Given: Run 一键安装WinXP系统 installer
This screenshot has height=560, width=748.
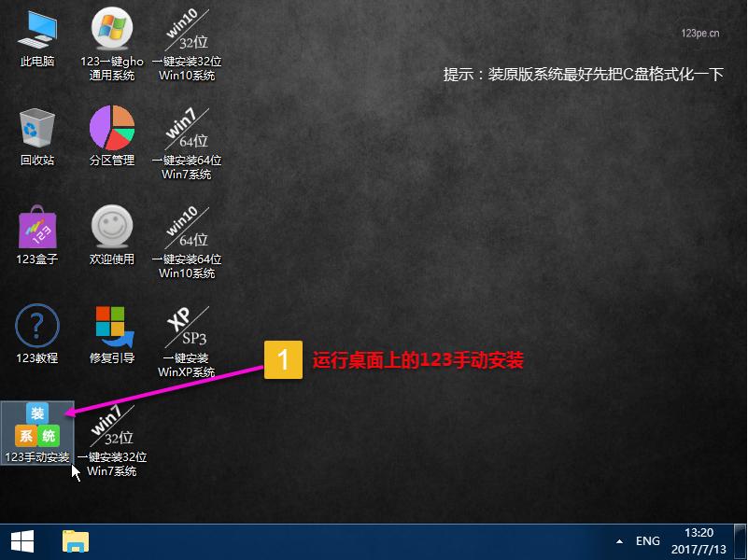Looking at the screenshot, I should 185,329.
